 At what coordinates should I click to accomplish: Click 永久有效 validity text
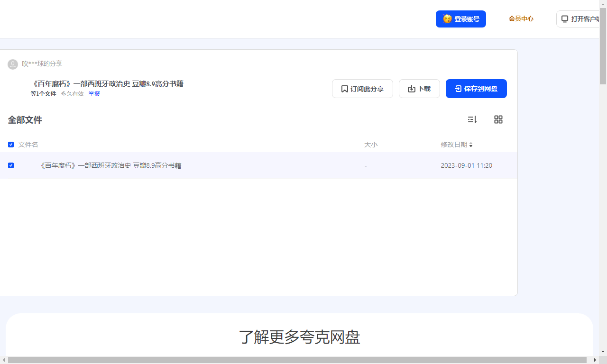pyautogui.click(x=72, y=94)
